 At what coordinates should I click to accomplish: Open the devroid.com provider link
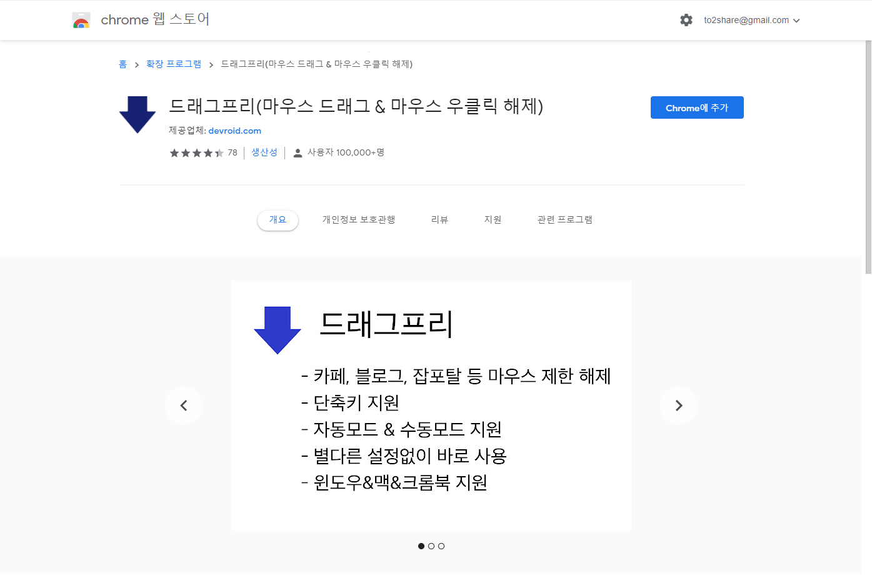point(234,131)
